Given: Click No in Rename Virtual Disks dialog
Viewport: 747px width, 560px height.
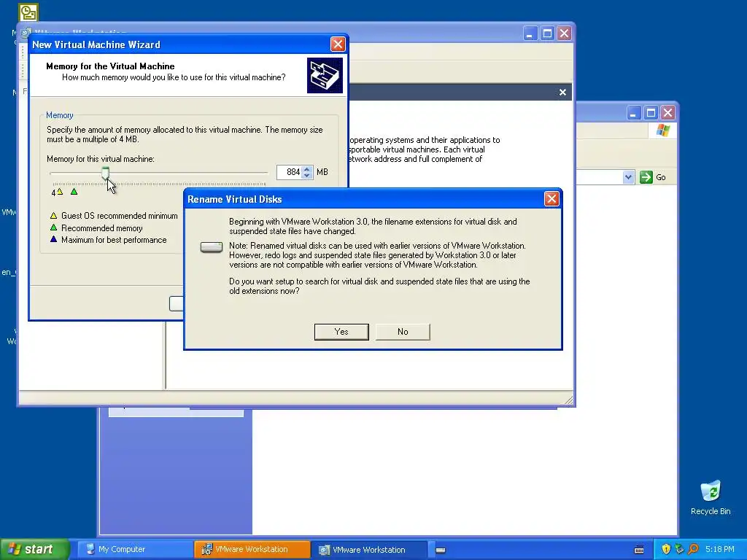Looking at the screenshot, I should (403, 332).
